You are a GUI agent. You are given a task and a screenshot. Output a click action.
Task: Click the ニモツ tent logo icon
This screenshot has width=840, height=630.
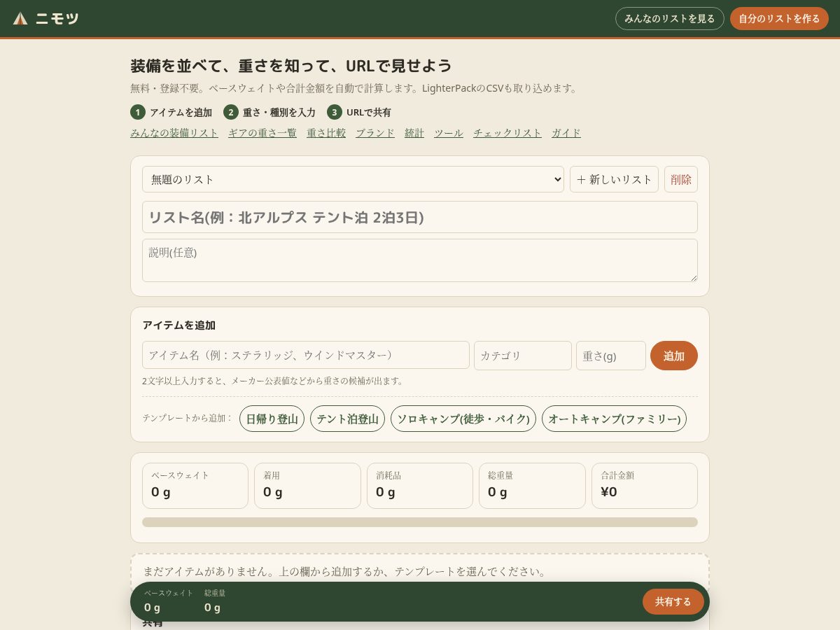(20, 19)
